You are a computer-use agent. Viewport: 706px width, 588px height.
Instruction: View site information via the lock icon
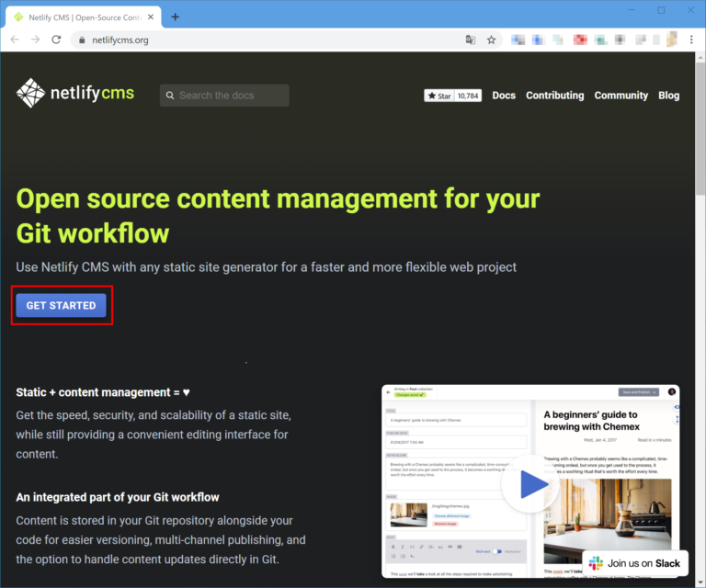click(81, 40)
